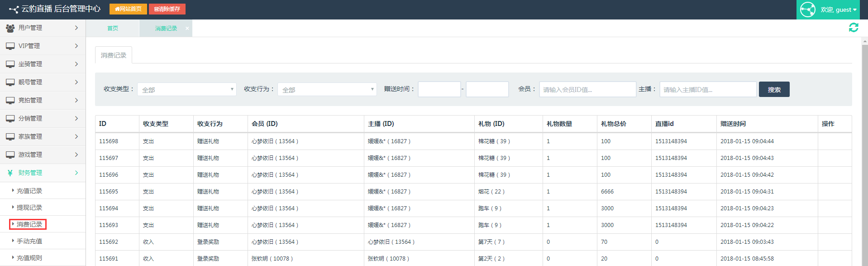
Task: Expand the 坐骑管理 chevron
Action: coord(76,64)
